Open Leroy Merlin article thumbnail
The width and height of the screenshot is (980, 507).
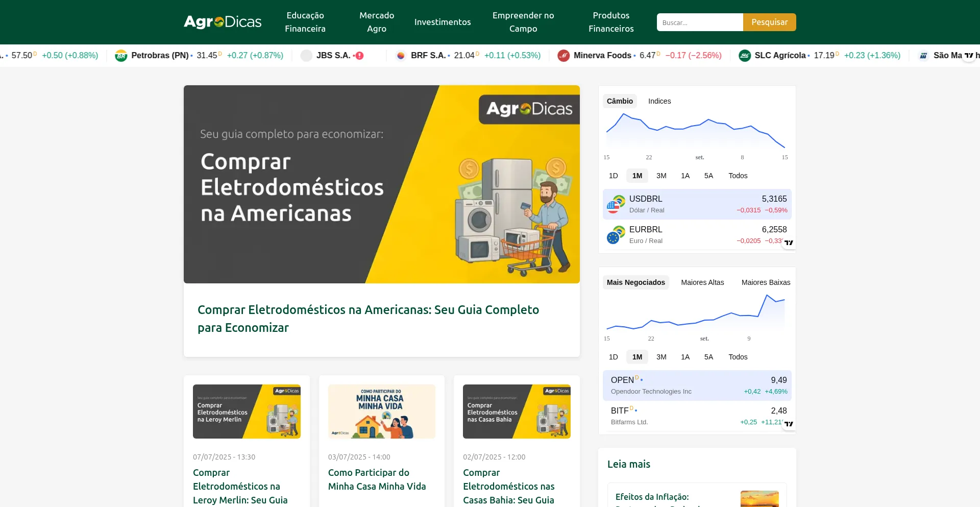click(x=247, y=412)
